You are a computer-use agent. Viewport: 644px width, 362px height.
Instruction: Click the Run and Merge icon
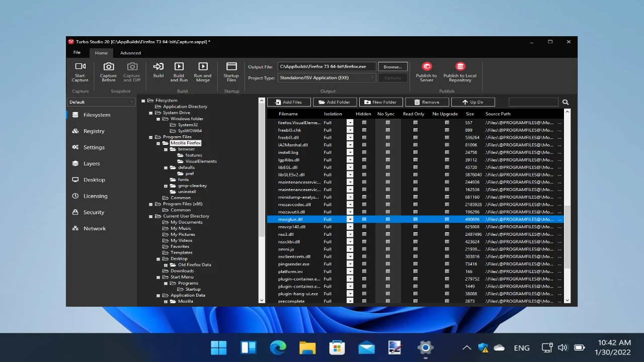[203, 66]
